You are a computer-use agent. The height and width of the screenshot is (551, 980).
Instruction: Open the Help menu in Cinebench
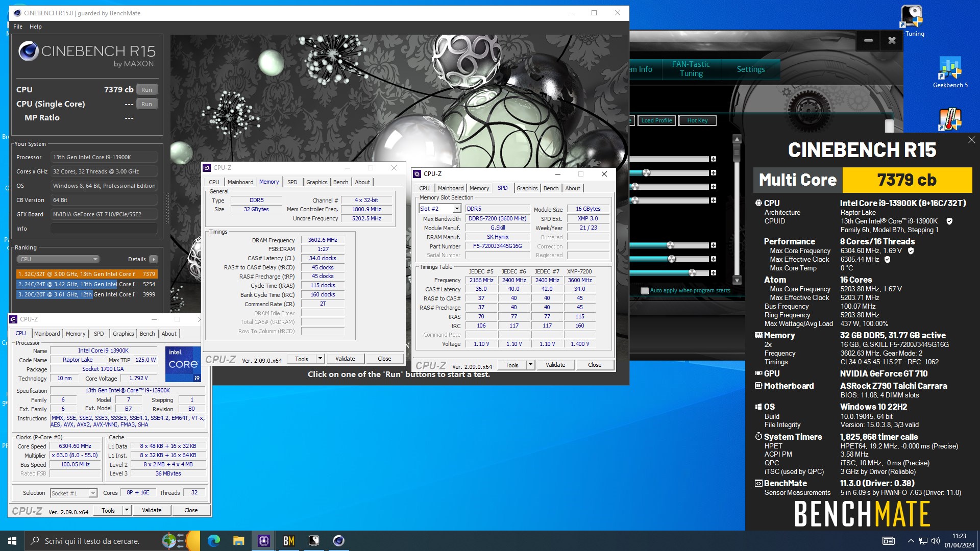(x=36, y=27)
